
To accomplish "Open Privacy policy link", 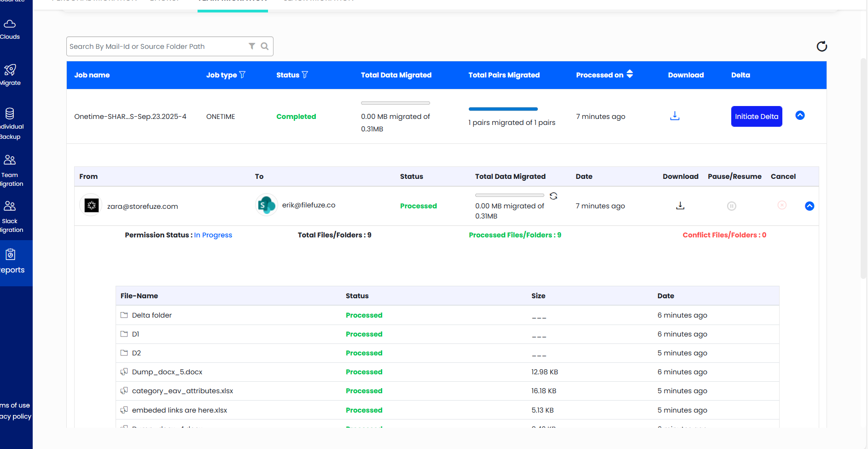I will [x=16, y=416].
